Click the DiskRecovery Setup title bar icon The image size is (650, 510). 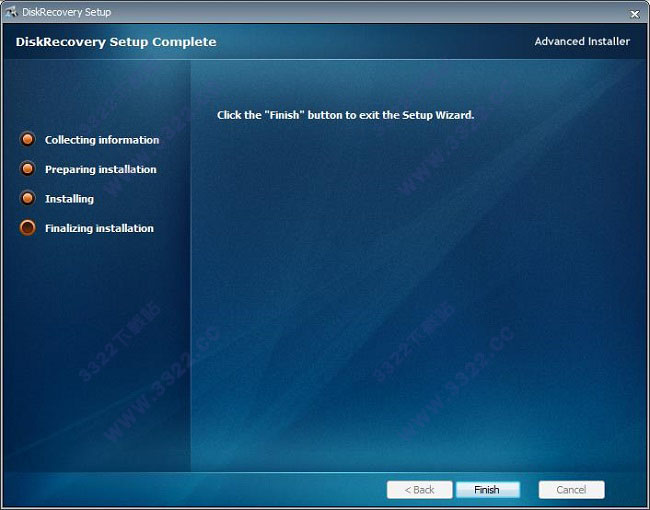[11, 12]
